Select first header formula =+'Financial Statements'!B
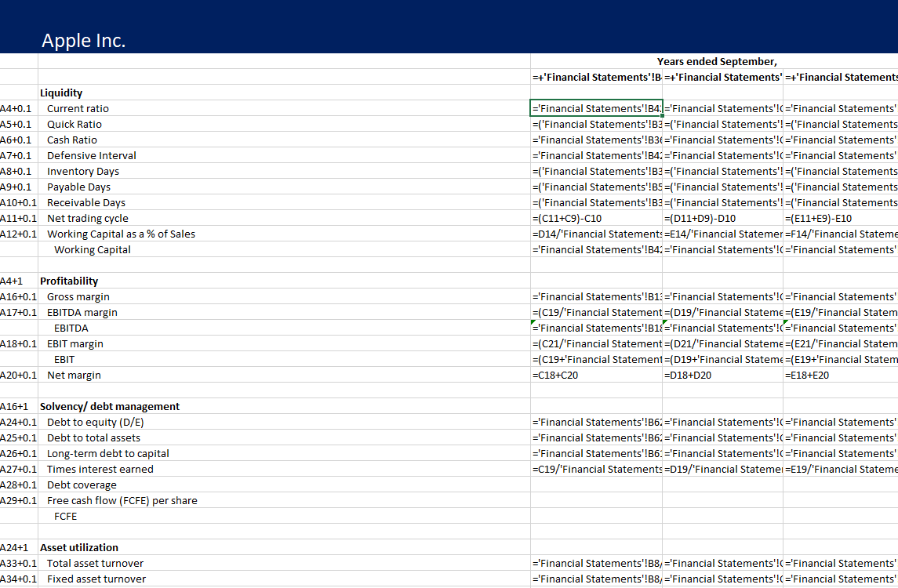 click(596, 78)
